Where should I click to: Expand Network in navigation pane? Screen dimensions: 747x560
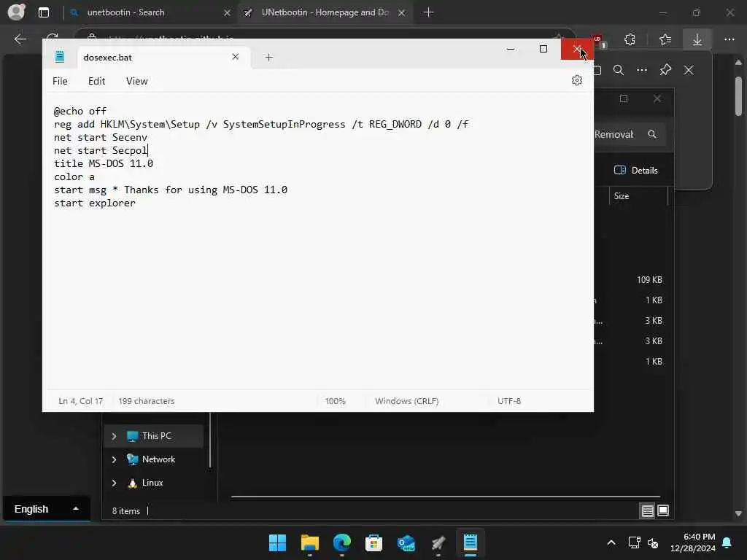click(114, 459)
